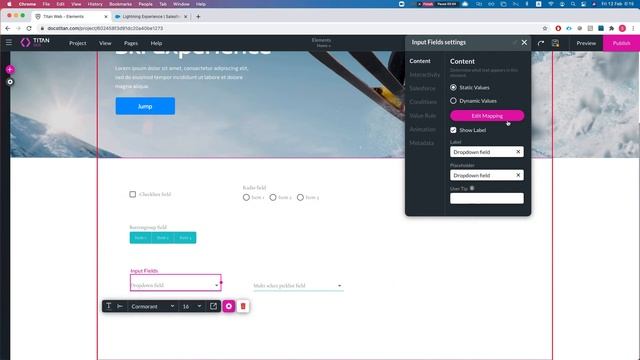The width and height of the screenshot is (640, 360).
Task: Toggle button group Item 3
Action: point(185,238)
